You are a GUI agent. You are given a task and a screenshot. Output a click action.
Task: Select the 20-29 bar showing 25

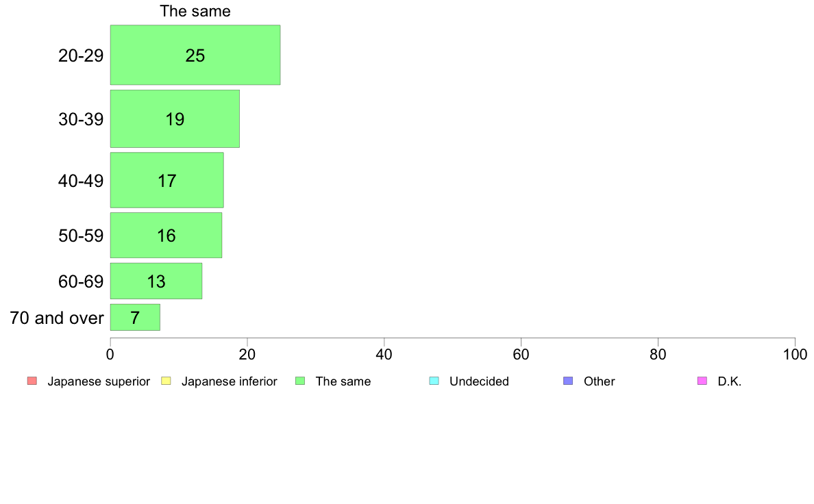pyautogui.click(x=195, y=55)
